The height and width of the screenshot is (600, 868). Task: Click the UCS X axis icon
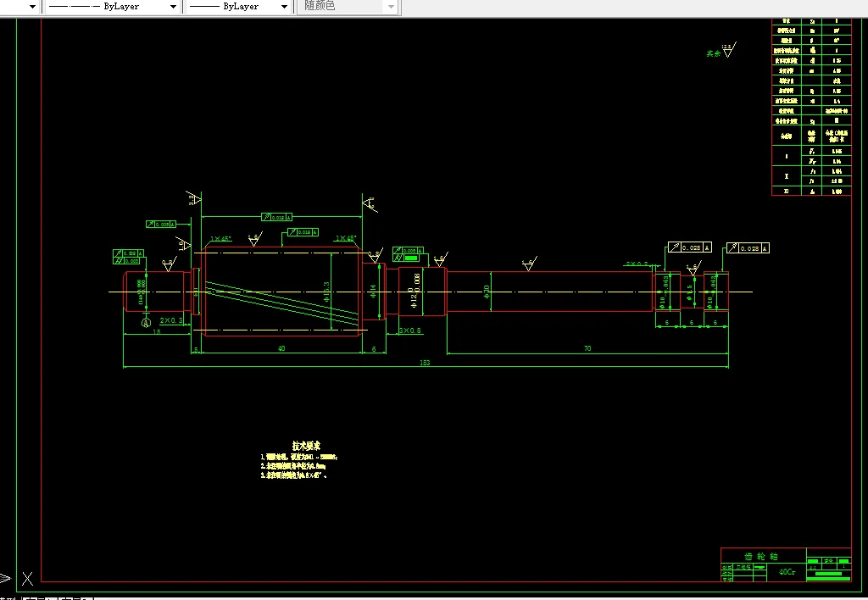pyautogui.click(x=27, y=579)
